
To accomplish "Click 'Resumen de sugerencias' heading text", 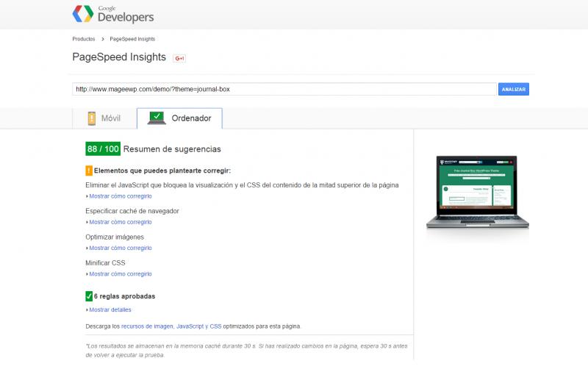I will point(172,149).
